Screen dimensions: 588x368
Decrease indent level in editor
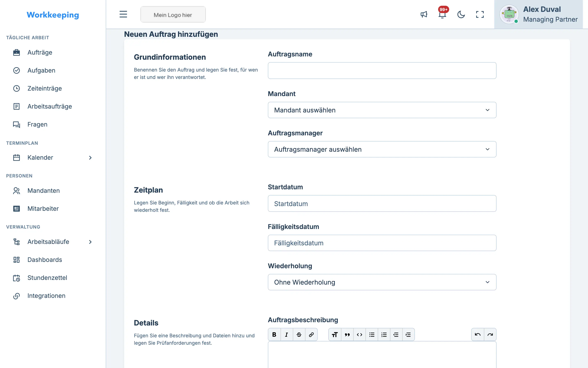[x=396, y=334]
